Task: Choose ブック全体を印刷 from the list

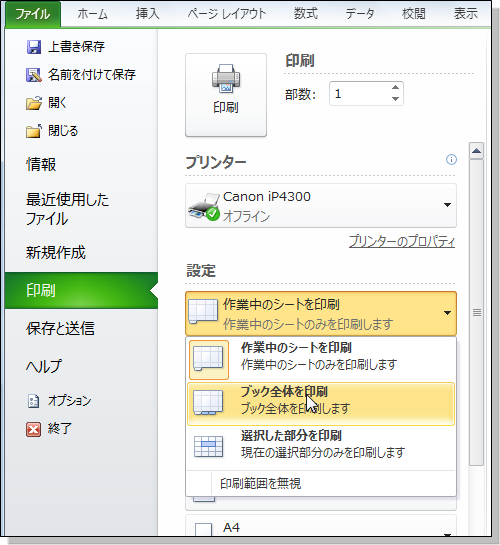Action: (321, 404)
